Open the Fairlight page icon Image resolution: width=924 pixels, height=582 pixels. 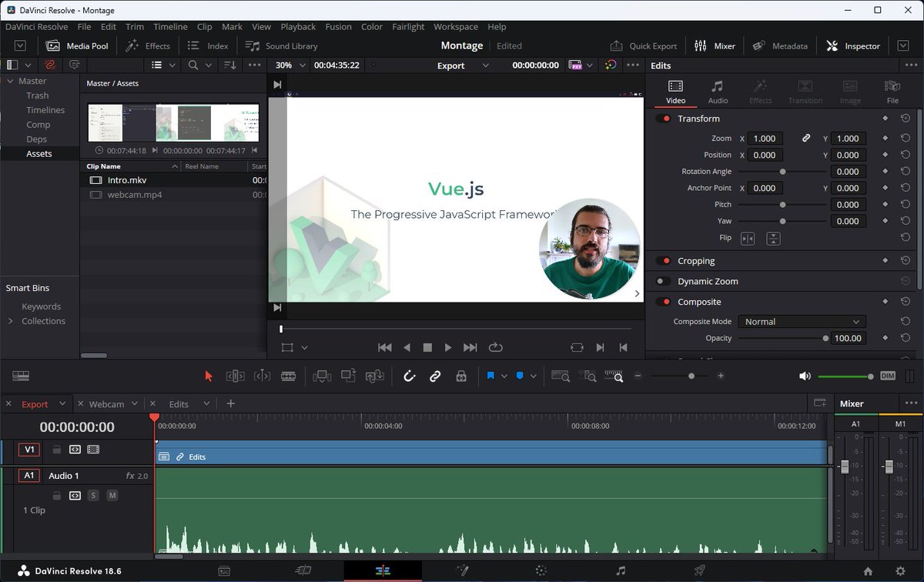click(621, 571)
